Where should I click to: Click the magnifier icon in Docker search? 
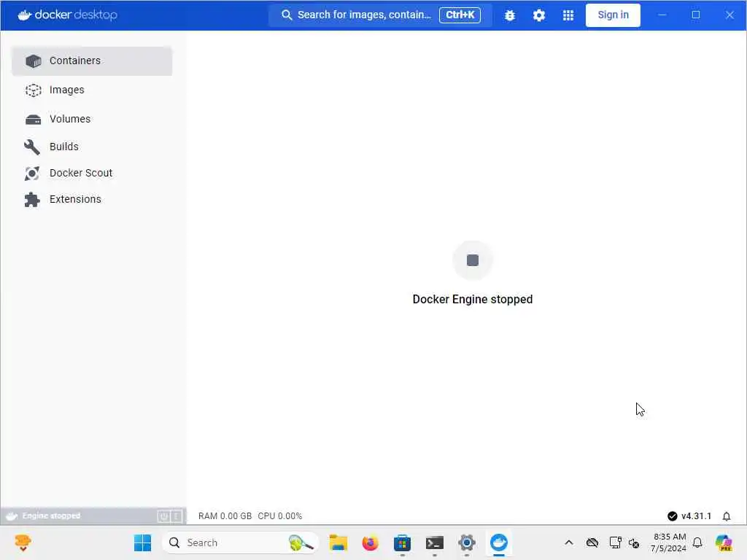point(286,15)
